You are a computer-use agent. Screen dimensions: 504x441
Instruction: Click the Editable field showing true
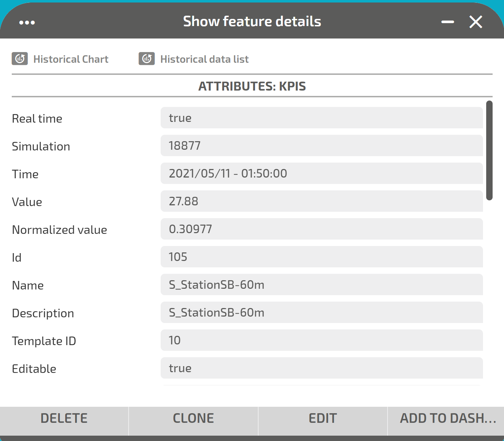[322, 368]
